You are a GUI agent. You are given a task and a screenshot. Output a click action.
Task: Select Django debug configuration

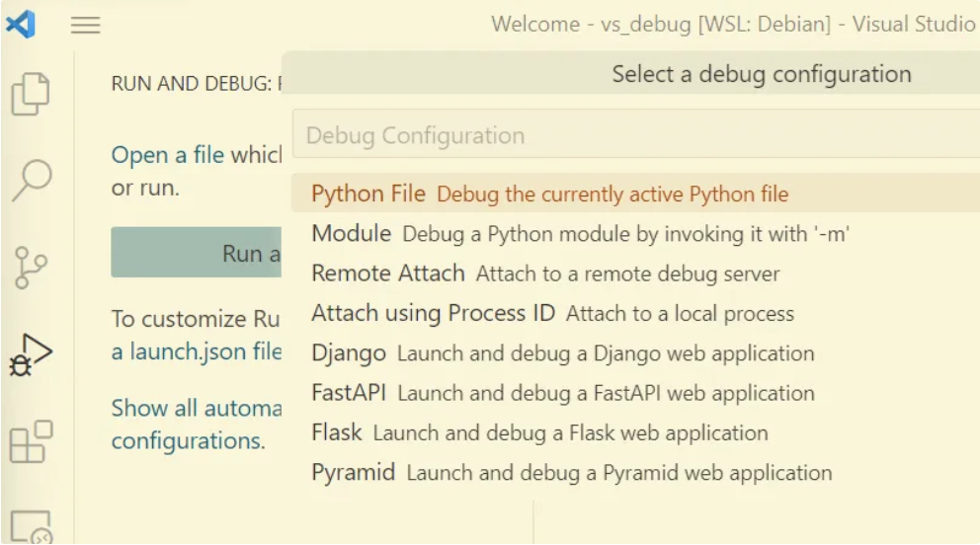tap(635, 352)
